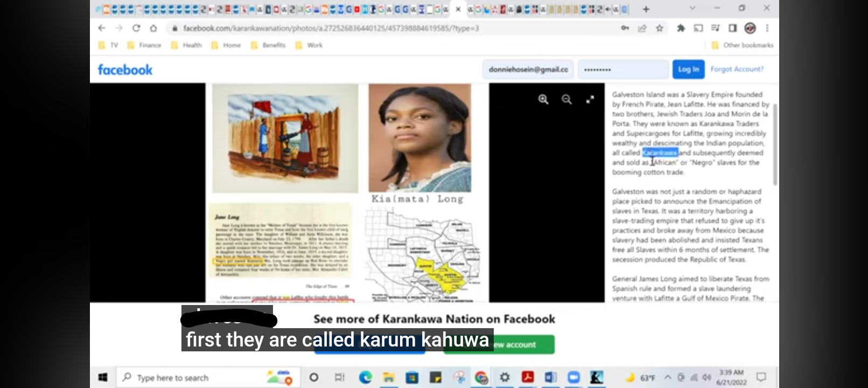The image size is (868, 388).
Task: Open Sticky Notes from the taskbar
Action: (435, 377)
